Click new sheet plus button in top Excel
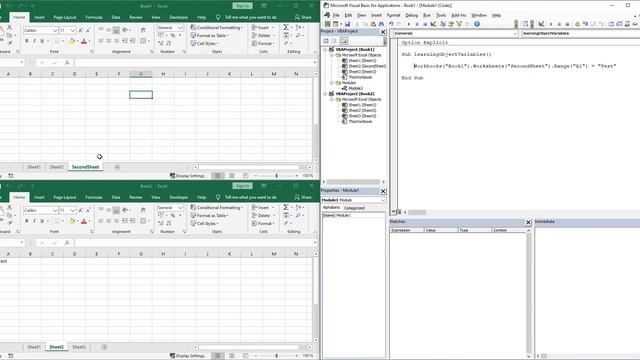 coord(117,167)
